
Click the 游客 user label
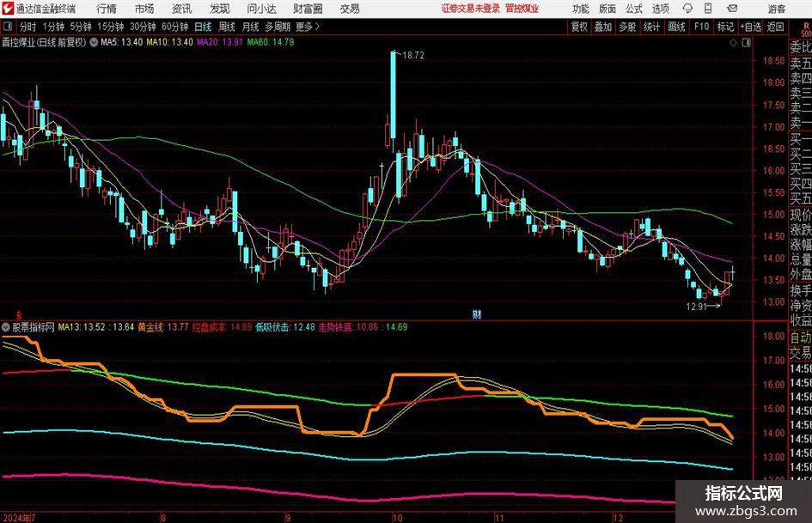(777, 9)
